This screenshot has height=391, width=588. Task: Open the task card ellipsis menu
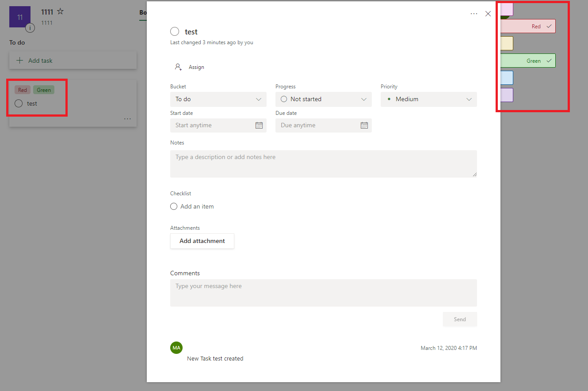click(127, 118)
